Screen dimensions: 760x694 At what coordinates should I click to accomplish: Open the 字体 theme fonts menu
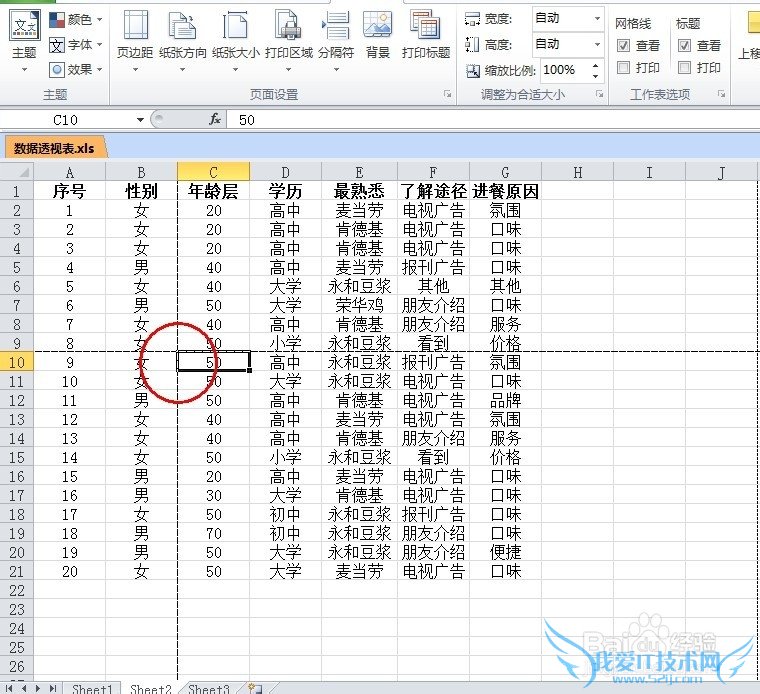click(x=76, y=45)
